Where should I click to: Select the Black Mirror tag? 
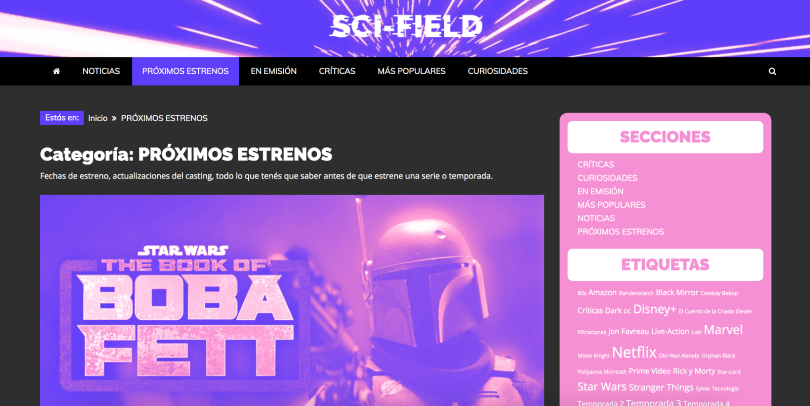[x=677, y=292]
